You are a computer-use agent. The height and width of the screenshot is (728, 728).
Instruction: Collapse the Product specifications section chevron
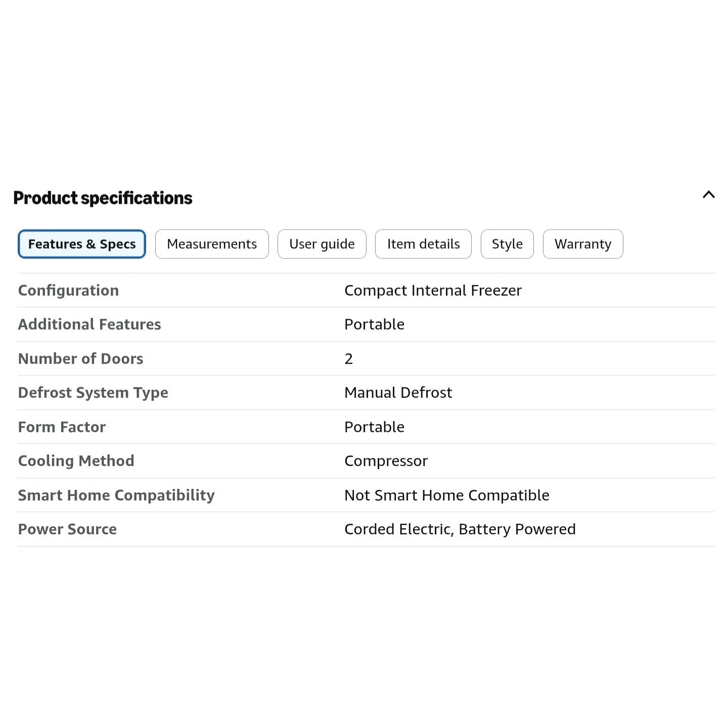tap(709, 195)
